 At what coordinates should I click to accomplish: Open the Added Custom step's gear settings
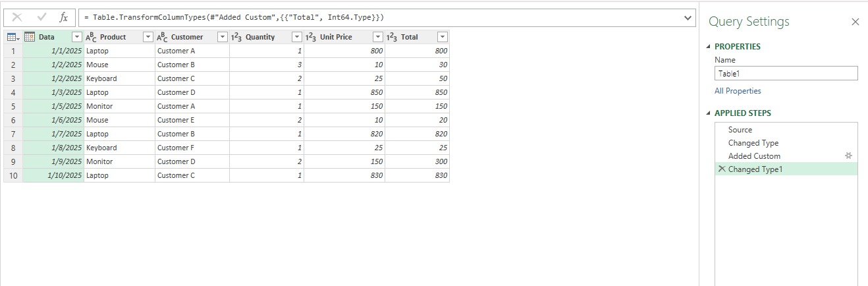pos(849,156)
